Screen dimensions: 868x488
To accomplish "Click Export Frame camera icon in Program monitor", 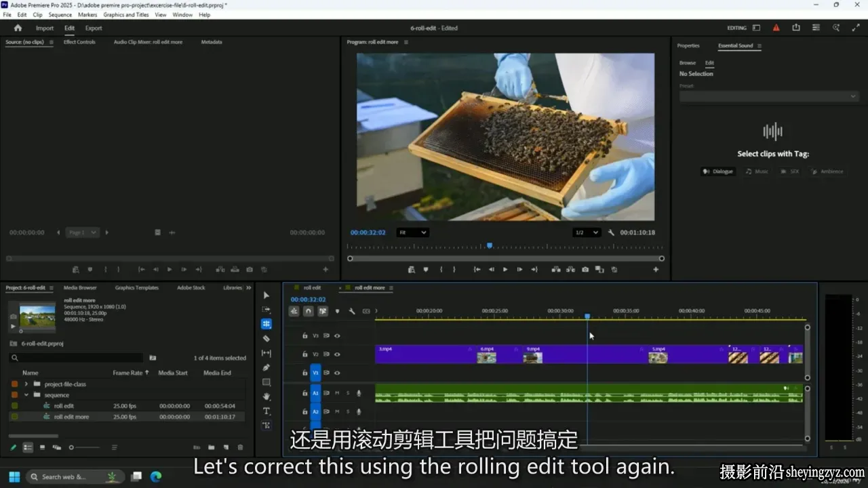I will click(x=585, y=269).
